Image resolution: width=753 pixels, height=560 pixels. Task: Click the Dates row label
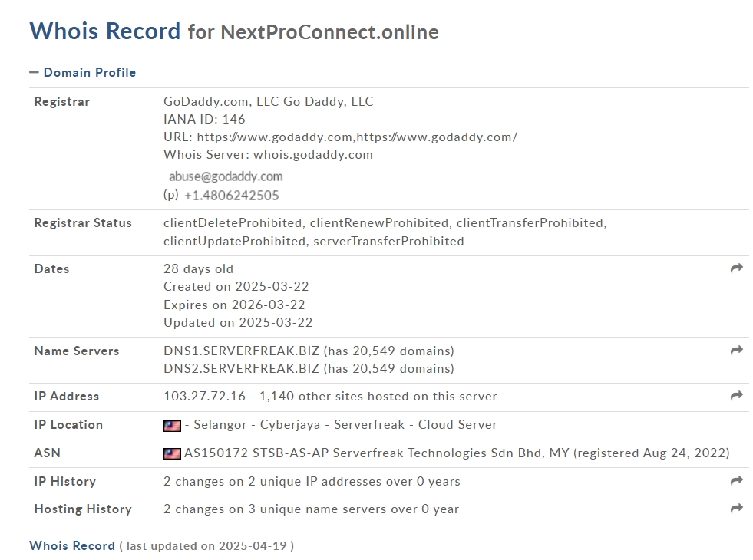[52, 268]
